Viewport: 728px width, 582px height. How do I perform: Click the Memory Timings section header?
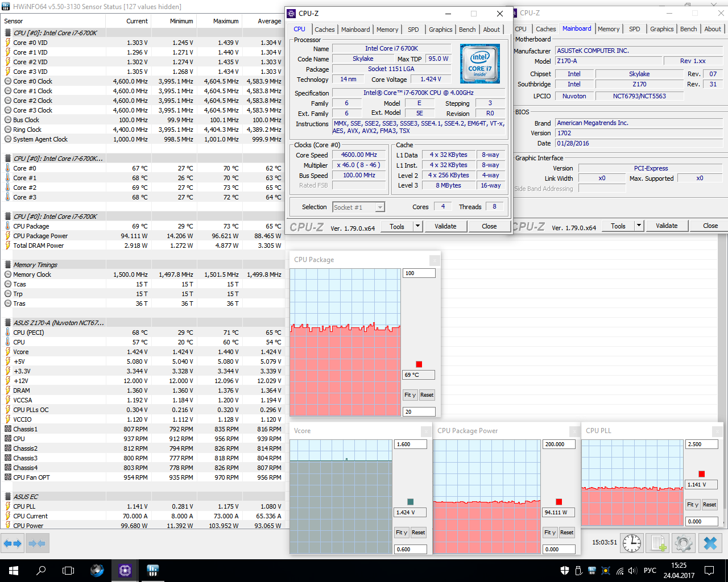(142, 265)
